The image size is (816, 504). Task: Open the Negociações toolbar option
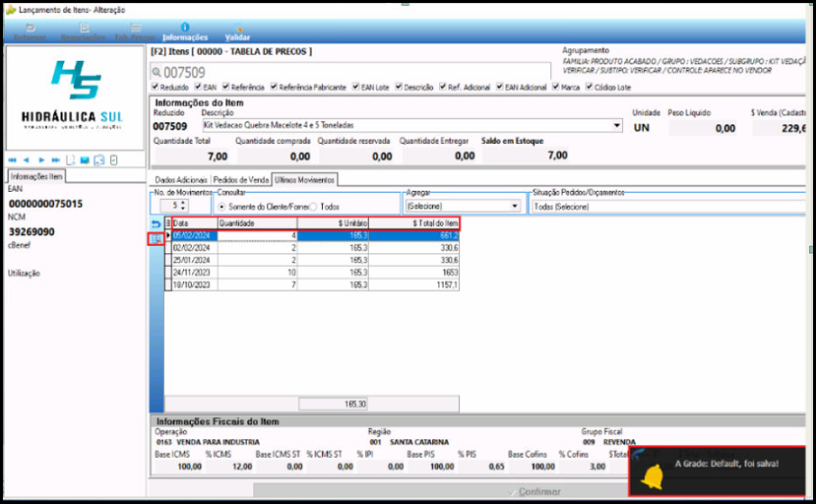click(84, 32)
